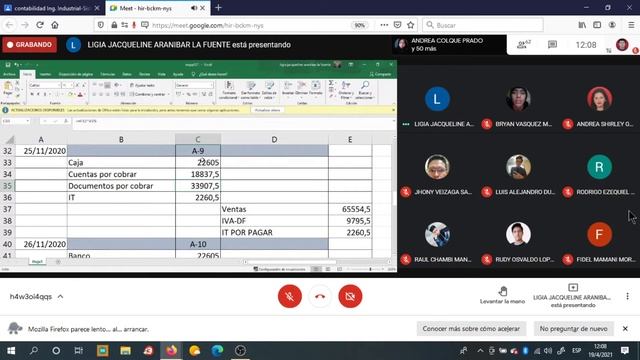This screenshot has width=640, height=360.
Task: Open Archivo tab in Excel ribbon
Action: tap(9, 74)
